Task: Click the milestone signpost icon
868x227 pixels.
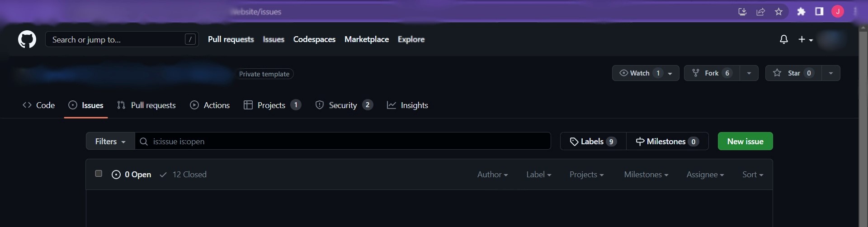Action: pyautogui.click(x=640, y=142)
